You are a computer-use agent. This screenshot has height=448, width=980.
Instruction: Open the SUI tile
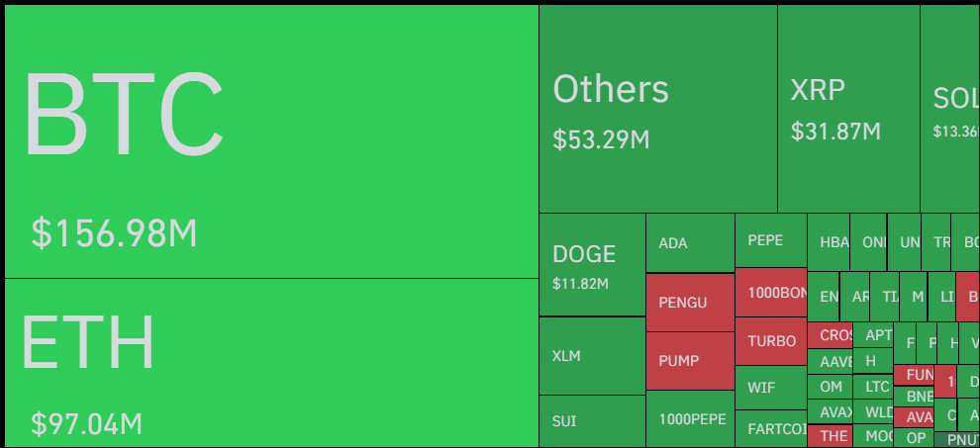tap(592, 421)
